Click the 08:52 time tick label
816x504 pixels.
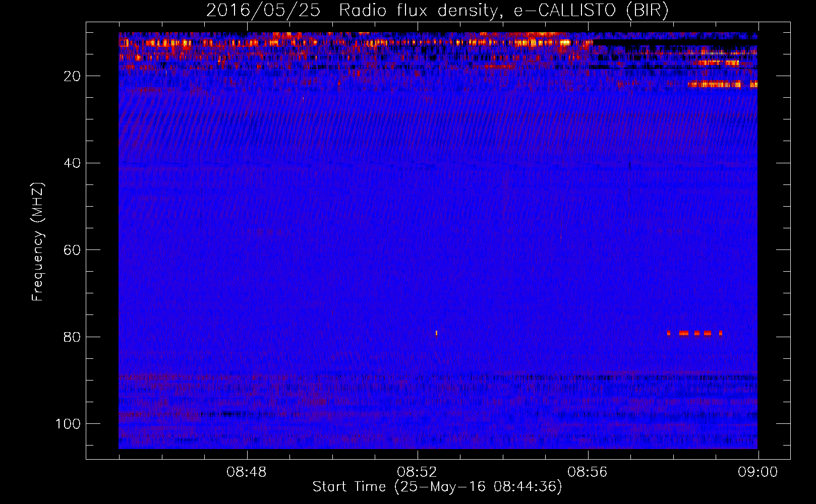417,472
